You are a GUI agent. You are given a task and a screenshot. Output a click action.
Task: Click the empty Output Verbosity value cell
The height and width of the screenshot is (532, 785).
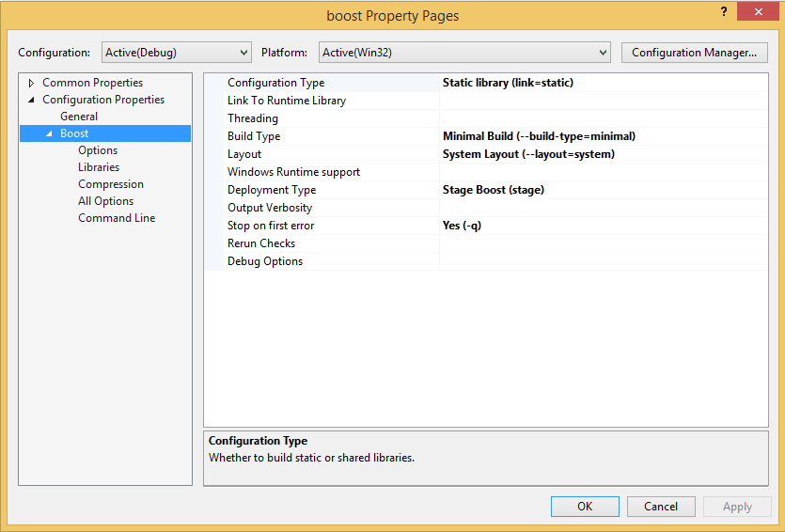(604, 208)
